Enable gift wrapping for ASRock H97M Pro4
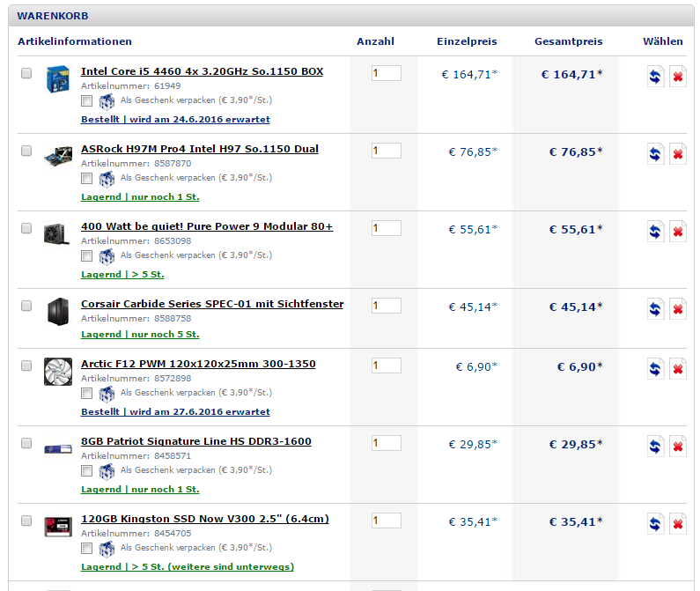Screen dimensions: 700x591 click(86, 179)
